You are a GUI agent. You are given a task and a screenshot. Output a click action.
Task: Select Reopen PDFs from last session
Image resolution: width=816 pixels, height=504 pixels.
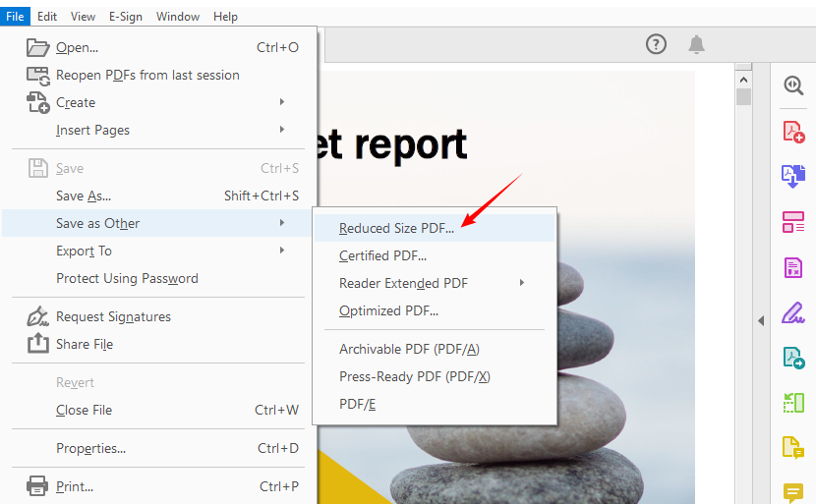(158, 75)
